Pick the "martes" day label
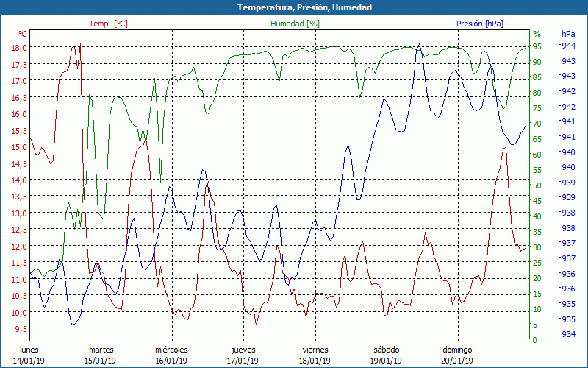 click(x=101, y=350)
